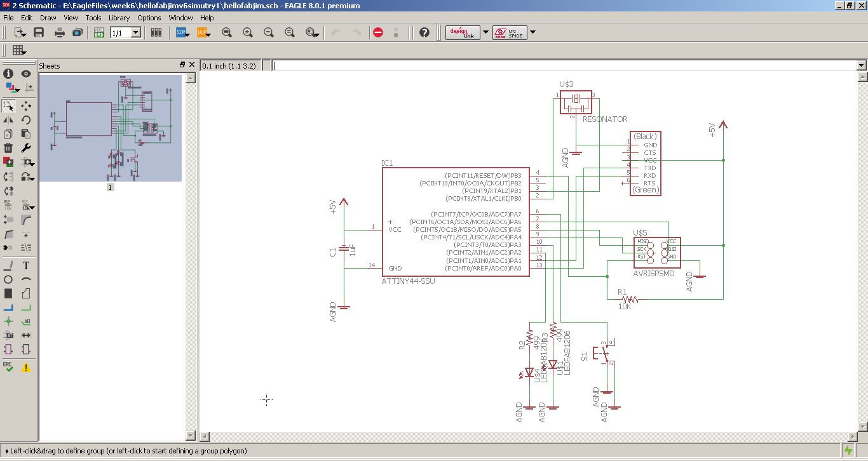
Task: Print the schematic
Action: 60,32
